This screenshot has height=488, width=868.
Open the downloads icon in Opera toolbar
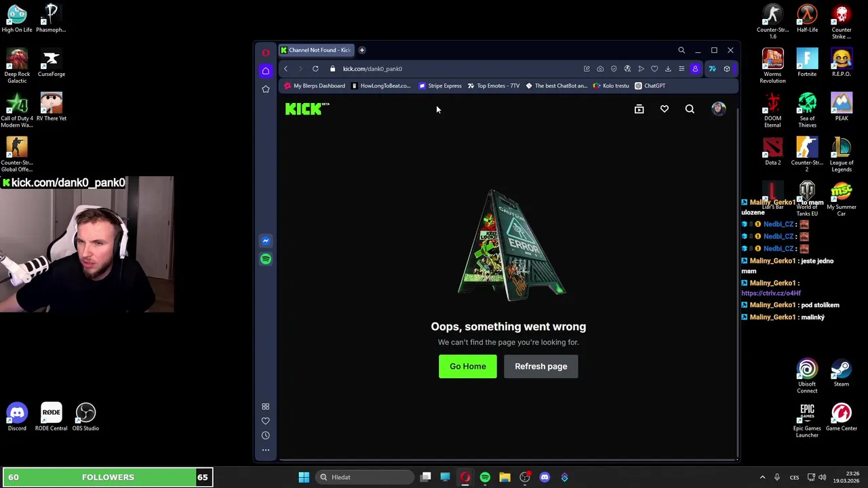coord(668,68)
